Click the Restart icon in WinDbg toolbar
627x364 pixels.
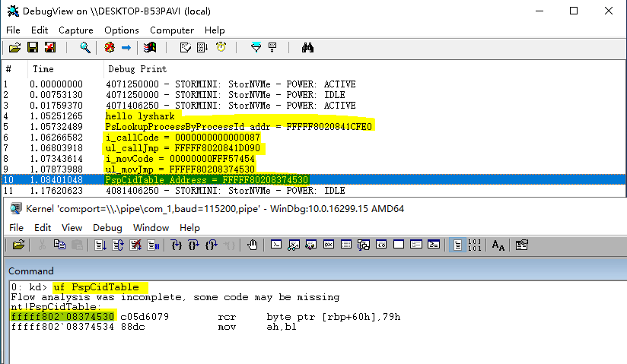118,245
